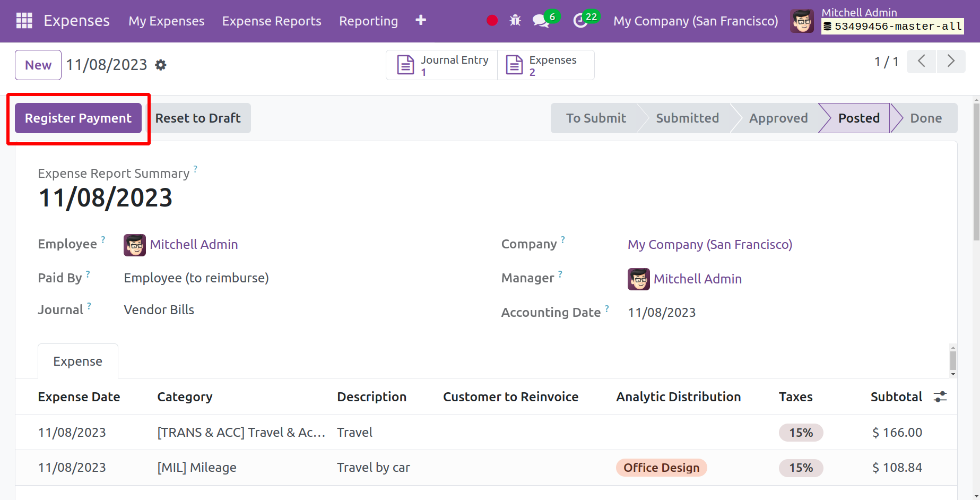Sort by Customer to Reinvoice column header
The width and height of the screenshot is (980, 500).
[x=510, y=397]
